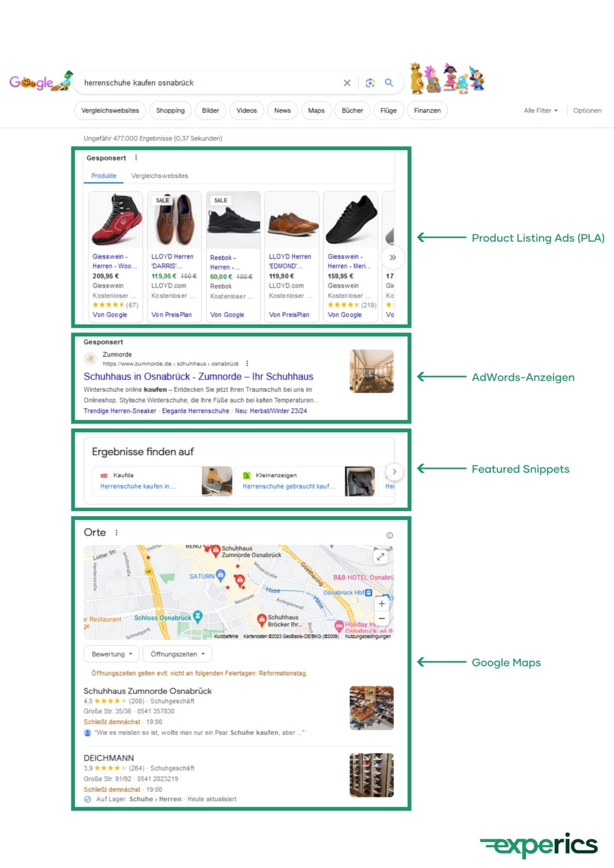This screenshot has height=868, width=614.
Task: Click the Optionen button
Action: coord(587,110)
